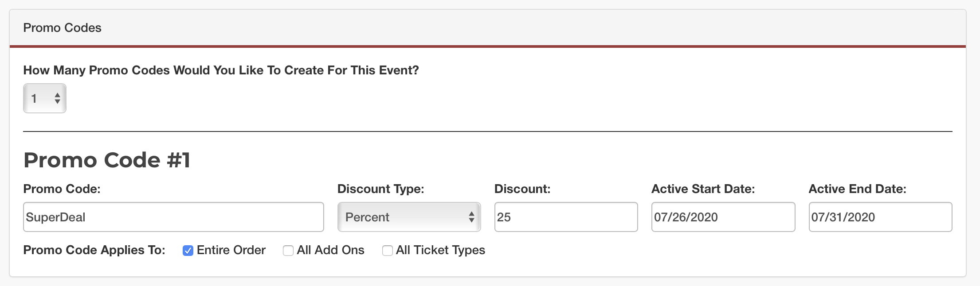This screenshot has width=980, height=286.
Task: Focus the Discount field containing 25
Action: point(566,217)
